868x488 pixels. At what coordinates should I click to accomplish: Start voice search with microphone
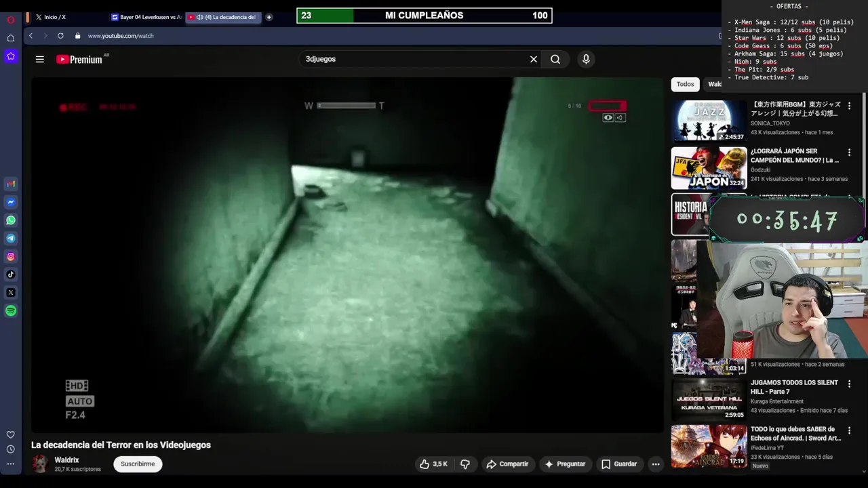pyautogui.click(x=586, y=59)
